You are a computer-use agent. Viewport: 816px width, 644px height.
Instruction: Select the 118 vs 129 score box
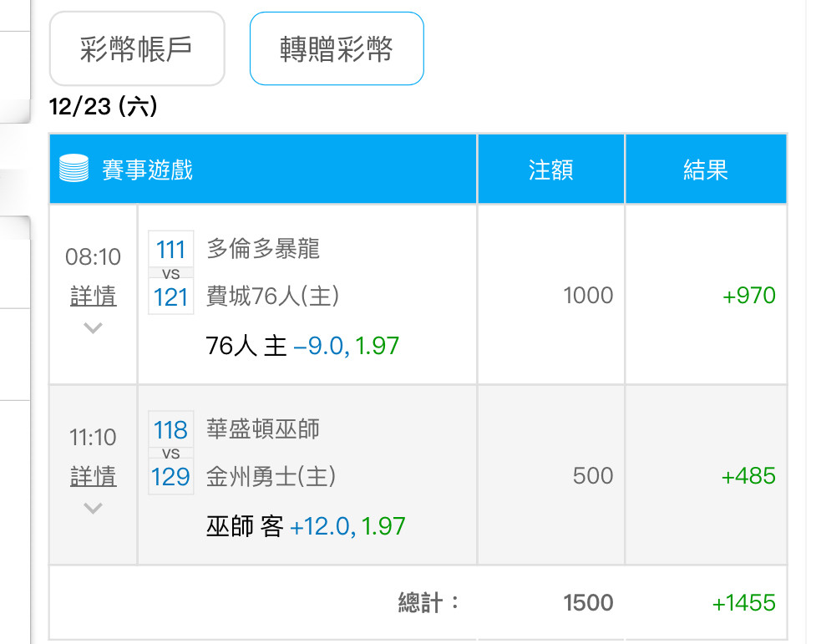(x=170, y=453)
